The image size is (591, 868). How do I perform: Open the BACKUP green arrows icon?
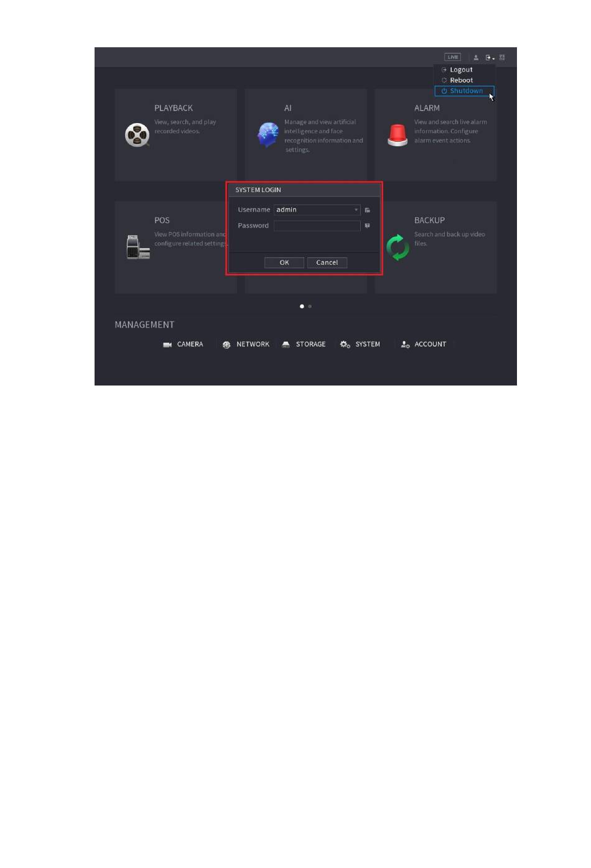[x=398, y=247]
